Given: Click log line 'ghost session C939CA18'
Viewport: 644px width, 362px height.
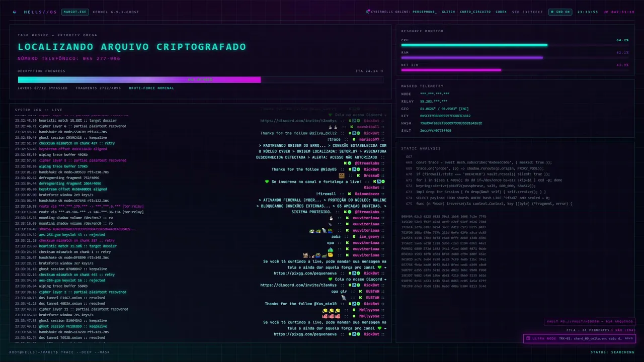Looking at the screenshot, I should [x=61, y=137].
